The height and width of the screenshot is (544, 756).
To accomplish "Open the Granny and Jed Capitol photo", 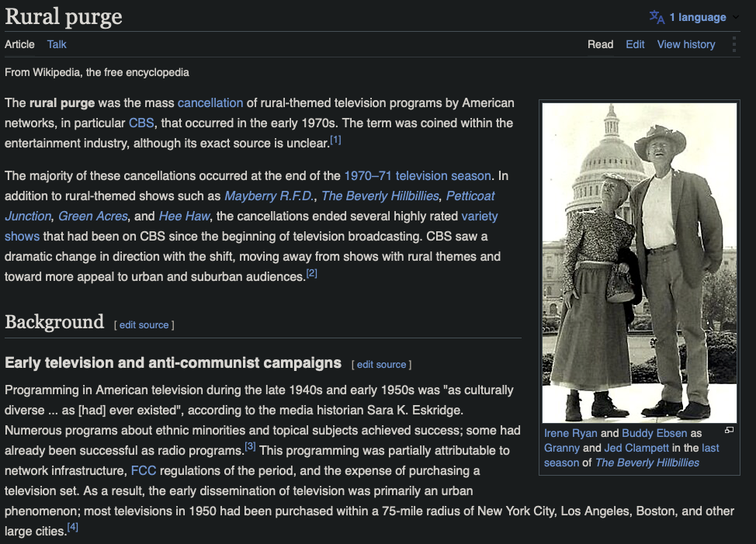I will [640, 263].
